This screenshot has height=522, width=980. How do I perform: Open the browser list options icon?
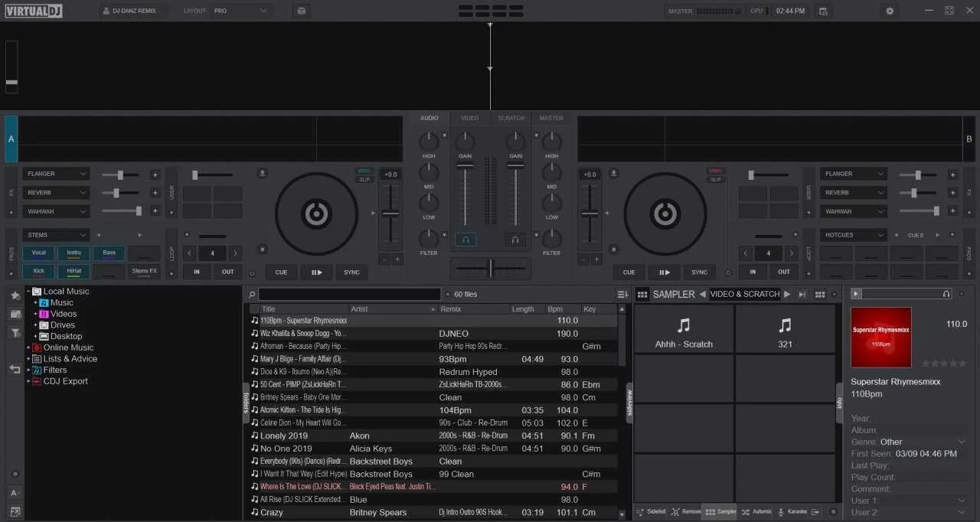point(622,294)
